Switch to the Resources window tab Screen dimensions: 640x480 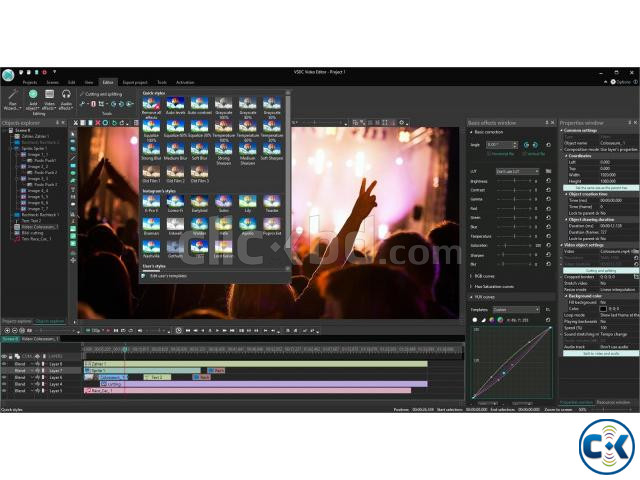pos(613,402)
